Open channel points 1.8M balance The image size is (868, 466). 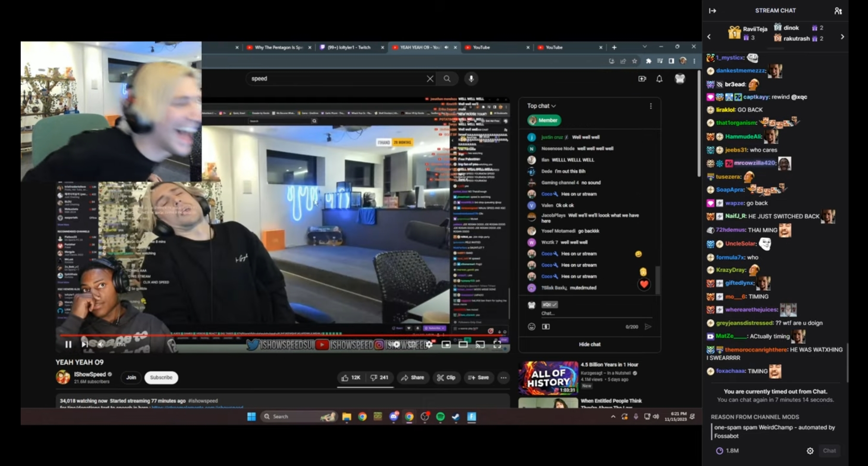point(727,451)
